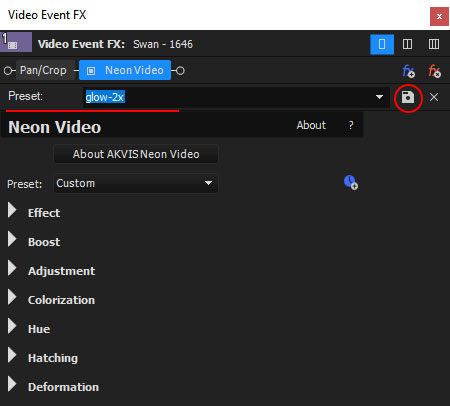Open the top preset dropdown arrow
The width and height of the screenshot is (450, 406).
tap(379, 97)
